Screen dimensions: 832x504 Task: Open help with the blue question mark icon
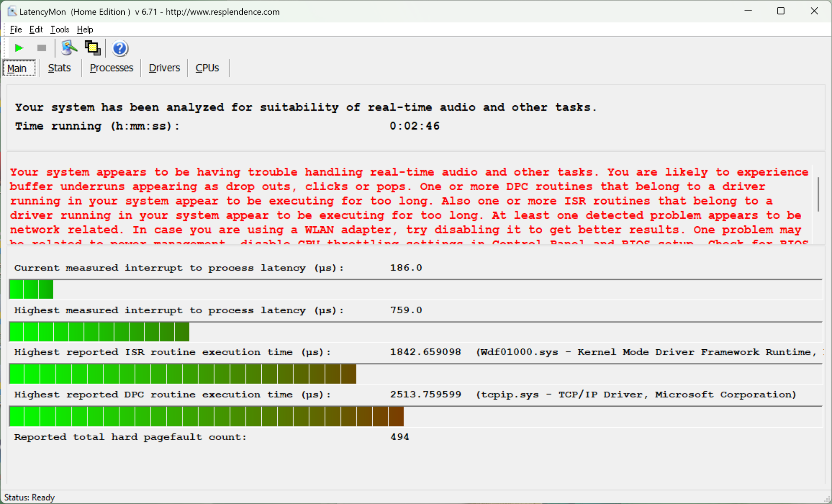click(120, 48)
